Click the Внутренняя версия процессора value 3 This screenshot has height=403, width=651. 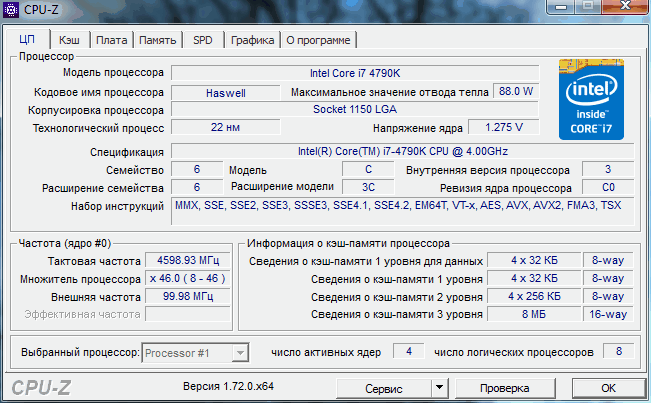(x=608, y=169)
